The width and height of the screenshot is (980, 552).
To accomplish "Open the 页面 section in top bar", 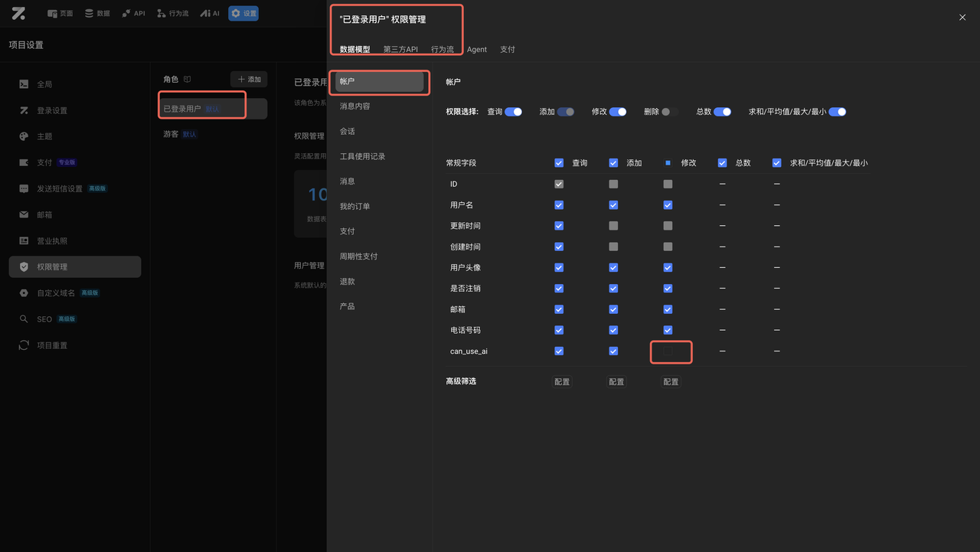I will 60,13.
